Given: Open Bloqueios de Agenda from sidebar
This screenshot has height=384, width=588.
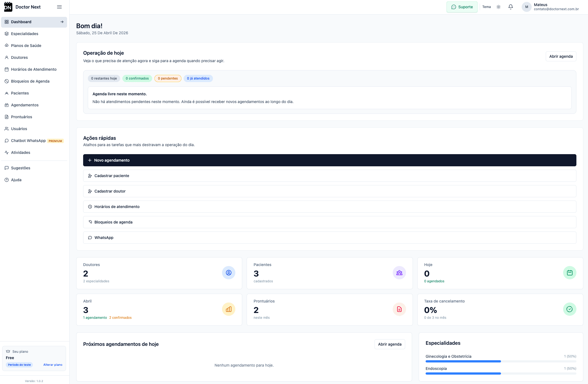Looking at the screenshot, I should point(30,81).
